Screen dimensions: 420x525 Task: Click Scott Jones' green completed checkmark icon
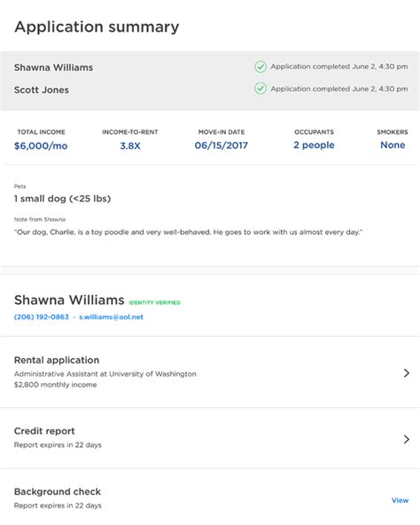pos(261,89)
